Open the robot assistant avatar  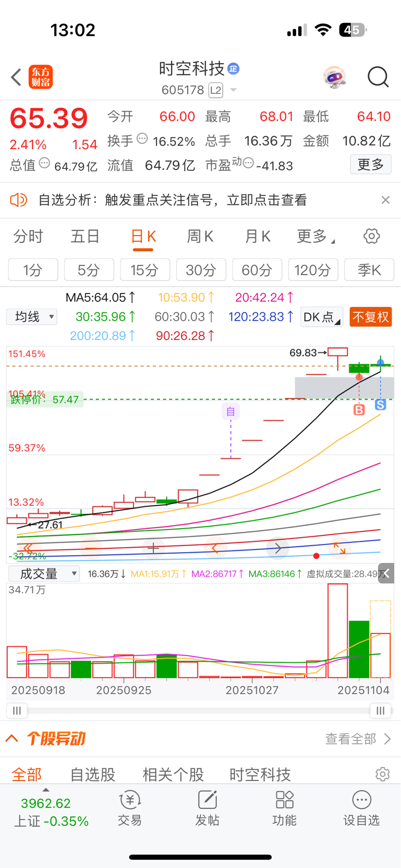(334, 77)
